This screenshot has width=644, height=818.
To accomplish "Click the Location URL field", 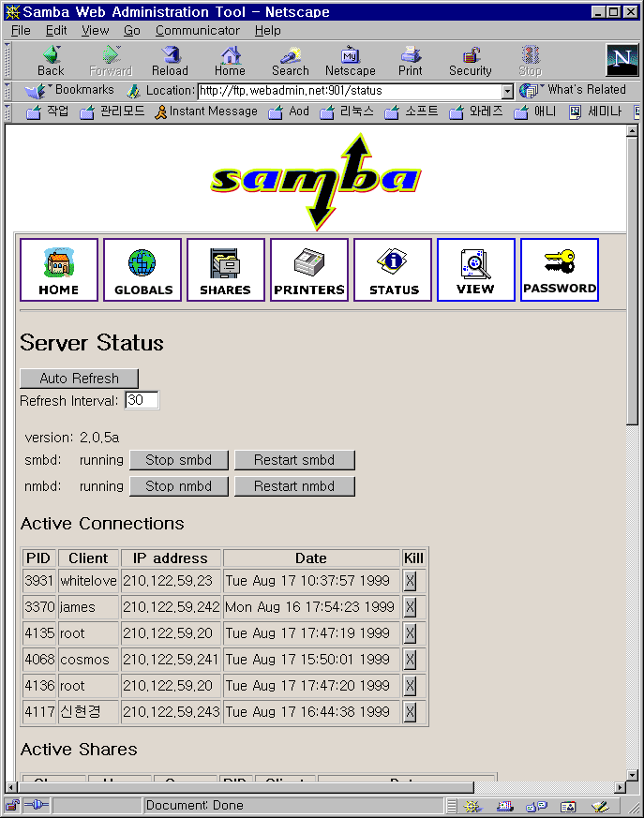I will coord(351,91).
